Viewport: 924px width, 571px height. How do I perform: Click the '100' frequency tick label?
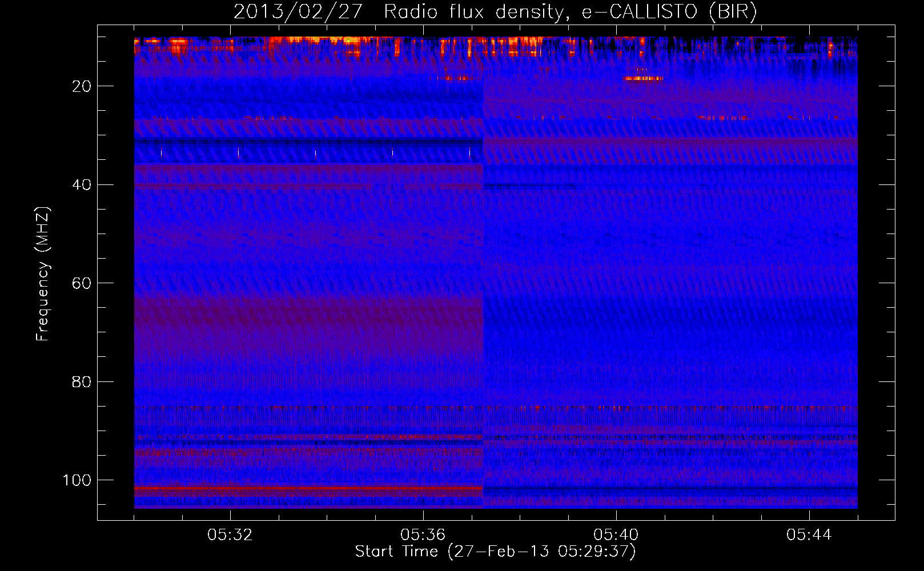[x=77, y=480]
